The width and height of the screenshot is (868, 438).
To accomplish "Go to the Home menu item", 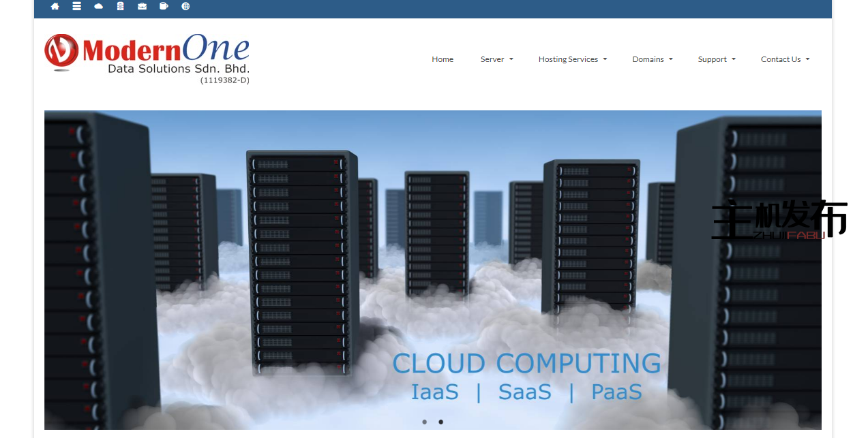I will (443, 59).
